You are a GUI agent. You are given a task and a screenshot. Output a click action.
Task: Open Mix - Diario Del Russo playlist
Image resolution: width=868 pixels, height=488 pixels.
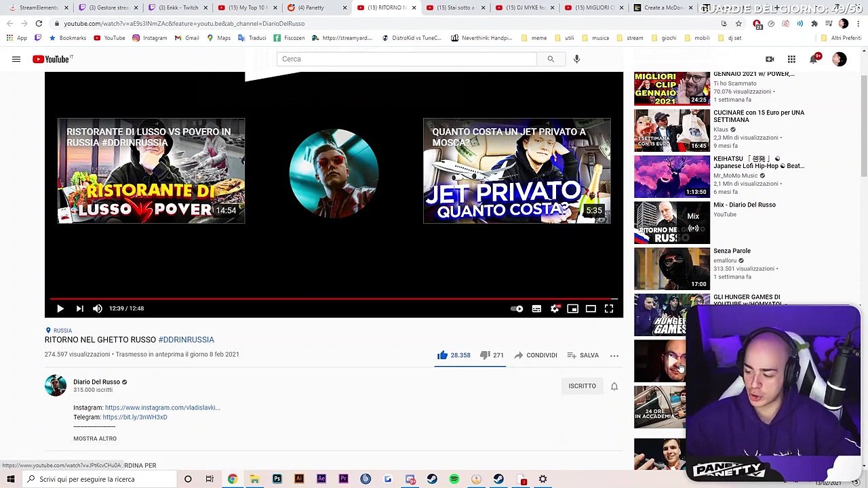pyautogui.click(x=720, y=222)
